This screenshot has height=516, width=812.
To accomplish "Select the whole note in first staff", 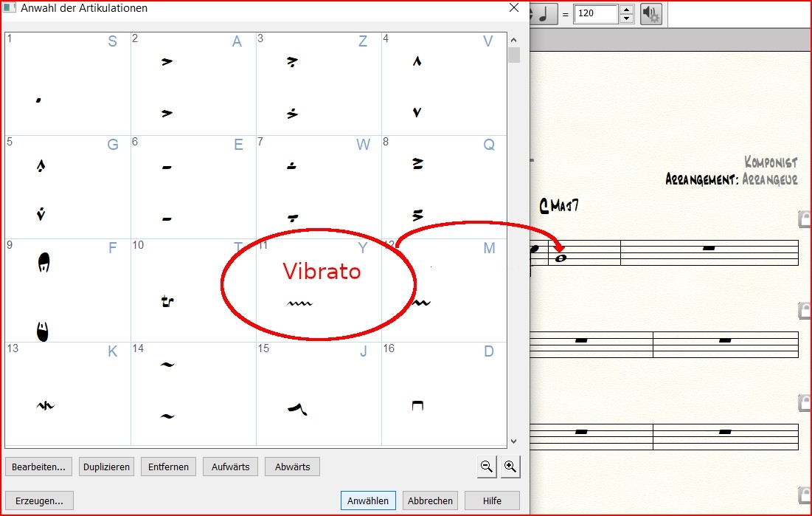I will pyautogui.click(x=561, y=258).
